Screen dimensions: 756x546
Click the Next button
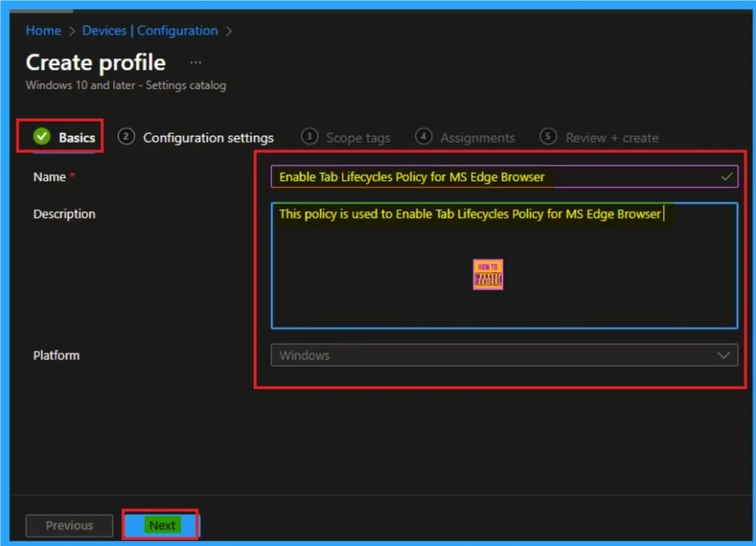pyautogui.click(x=162, y=525)
